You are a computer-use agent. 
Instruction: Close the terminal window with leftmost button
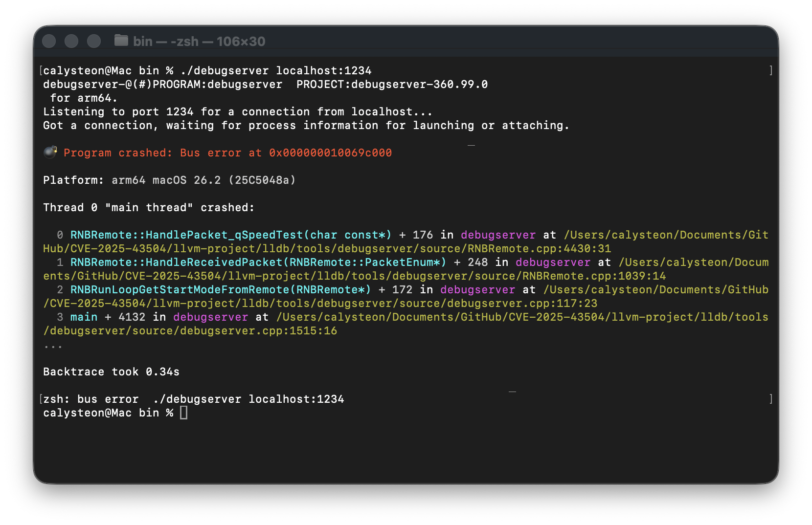(49, 41)
